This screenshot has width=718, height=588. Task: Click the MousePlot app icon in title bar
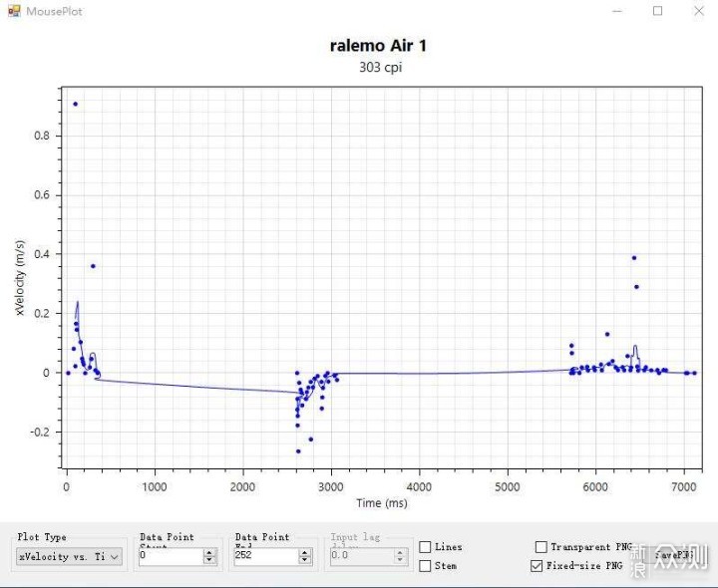click(14, 11)
